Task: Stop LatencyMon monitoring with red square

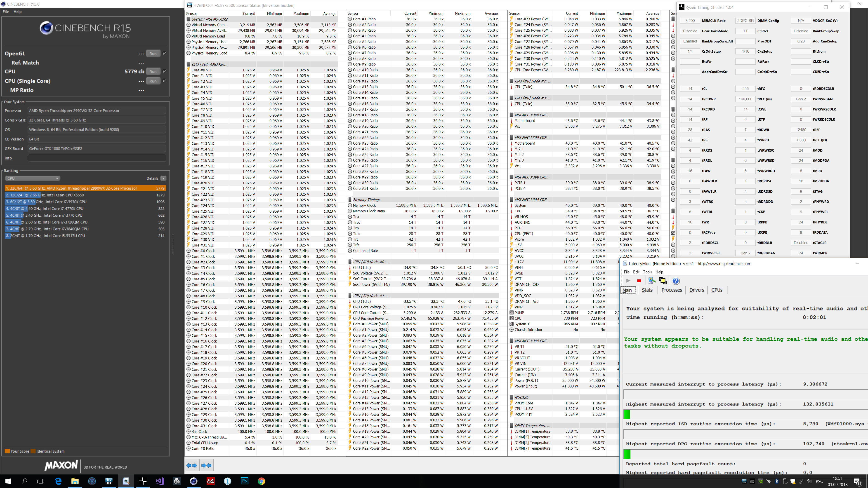Action: coord(639,281)
